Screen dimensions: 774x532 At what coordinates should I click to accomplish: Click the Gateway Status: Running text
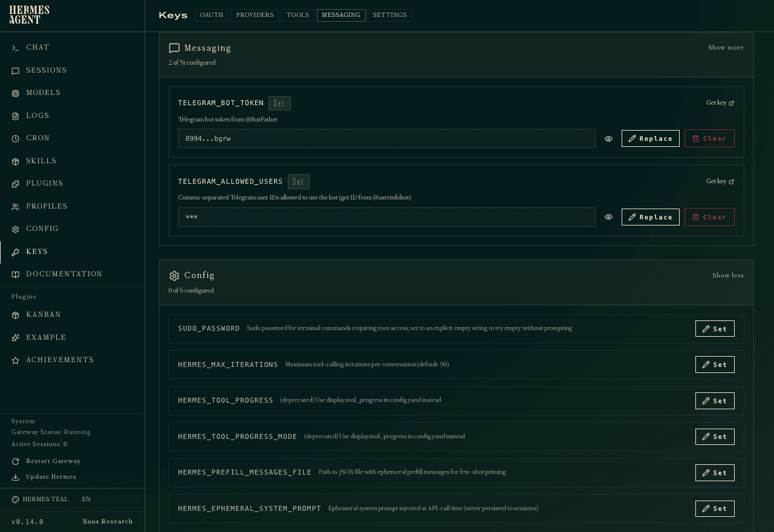(51, 432)
